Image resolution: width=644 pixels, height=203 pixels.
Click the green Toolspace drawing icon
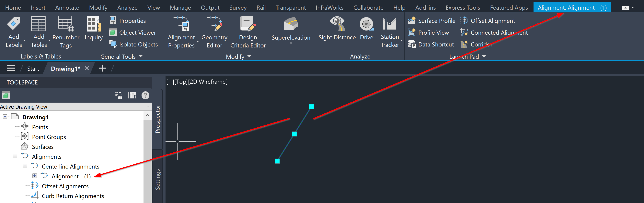click(6, 95)
